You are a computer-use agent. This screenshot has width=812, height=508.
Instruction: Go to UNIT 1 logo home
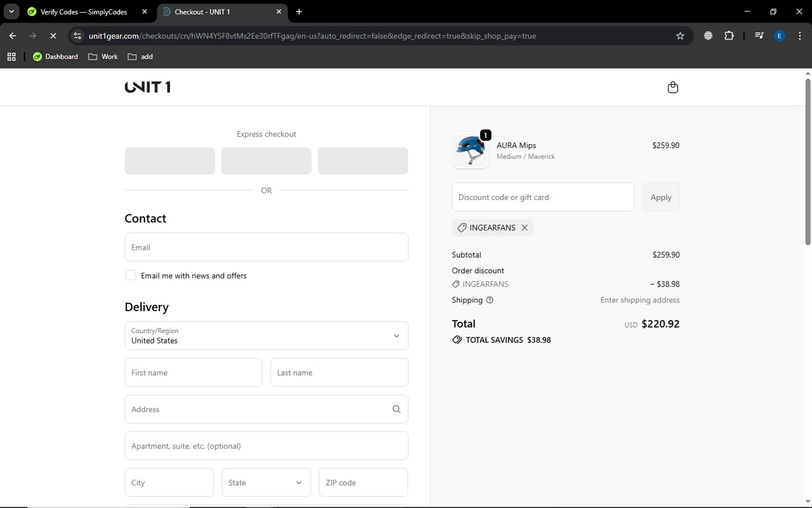(x=148, y=87)
